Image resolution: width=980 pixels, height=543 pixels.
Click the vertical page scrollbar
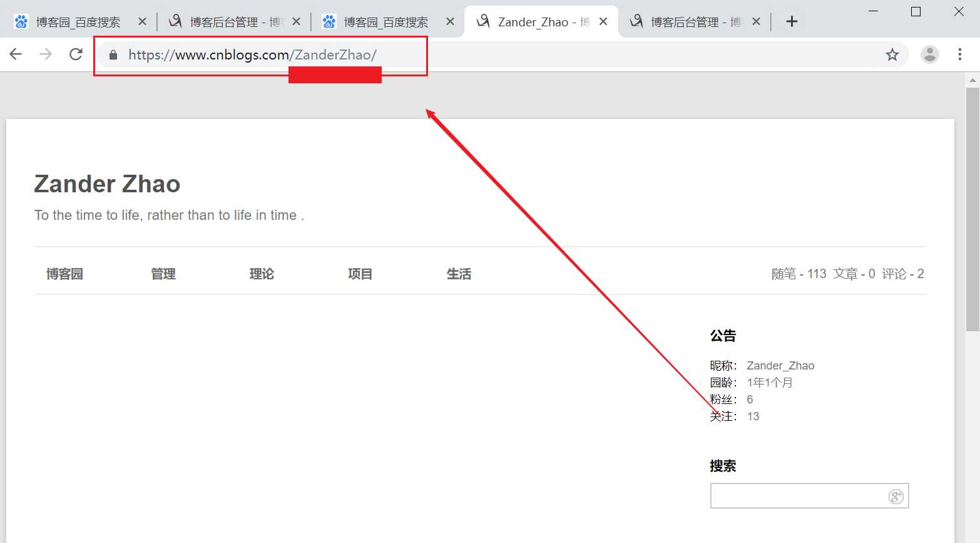click(972, 210)
